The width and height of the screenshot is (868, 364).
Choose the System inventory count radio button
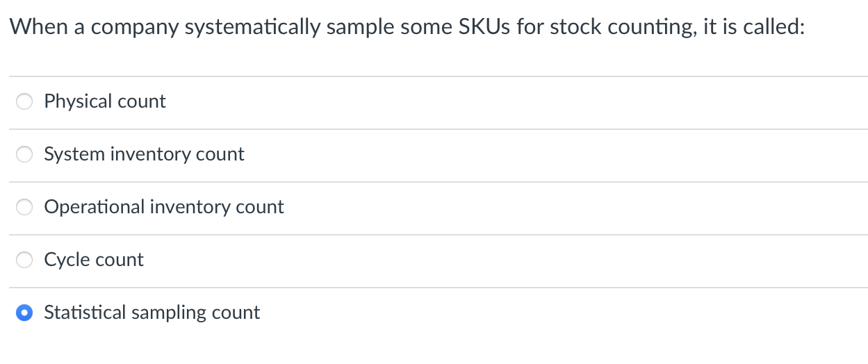click(x=24, y=155)
